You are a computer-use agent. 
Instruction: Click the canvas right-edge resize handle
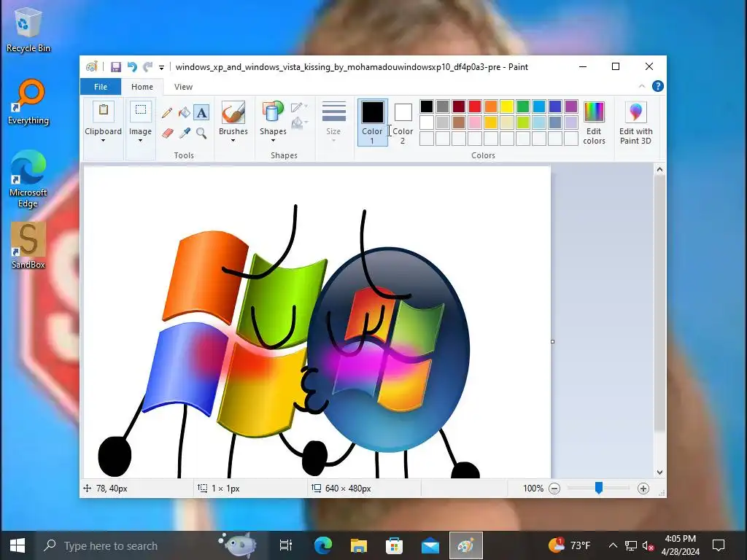[553, 341]
